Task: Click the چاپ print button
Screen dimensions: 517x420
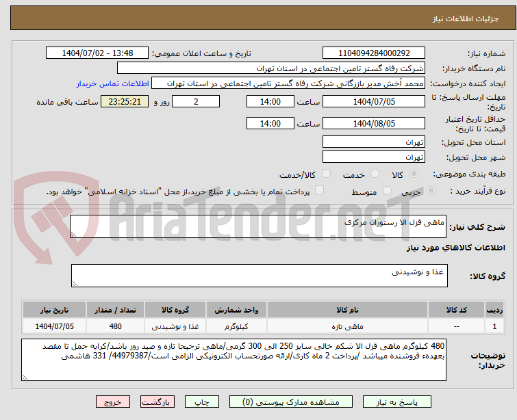Action: coord(202,402)
